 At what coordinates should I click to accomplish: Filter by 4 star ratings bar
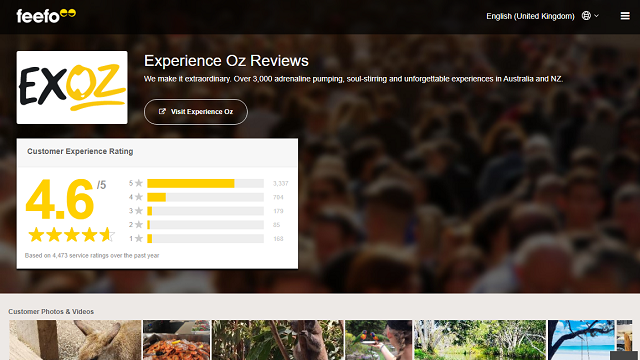point(205,197)
